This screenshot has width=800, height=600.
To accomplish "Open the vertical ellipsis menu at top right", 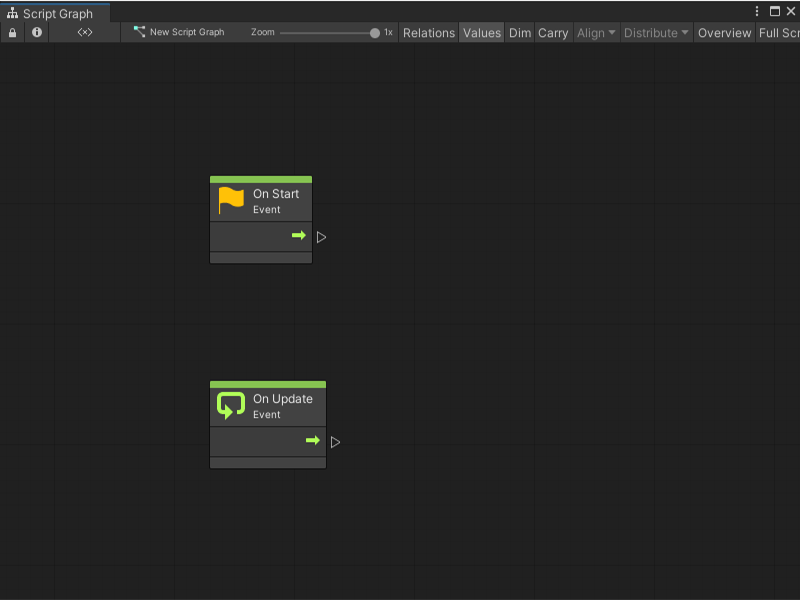I will click(x=757, y=10).
